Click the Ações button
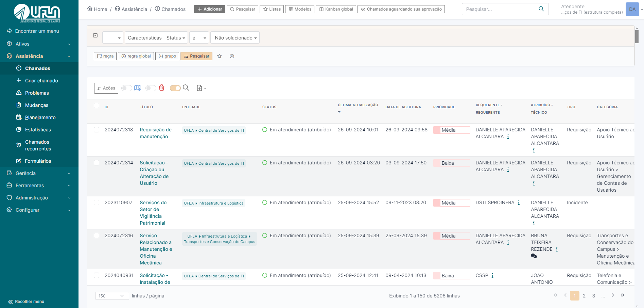This screenshot has height=308, width=644. tap(106, 88)
